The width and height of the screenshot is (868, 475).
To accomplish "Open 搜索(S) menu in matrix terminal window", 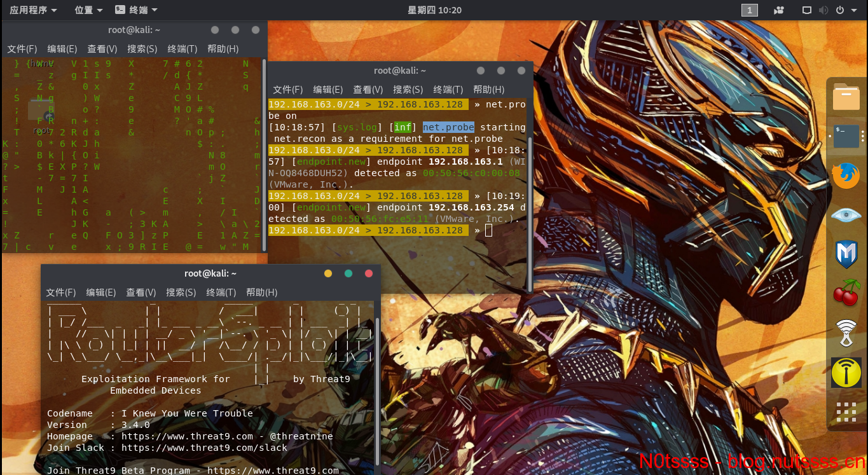I will [x=142, y=49].
